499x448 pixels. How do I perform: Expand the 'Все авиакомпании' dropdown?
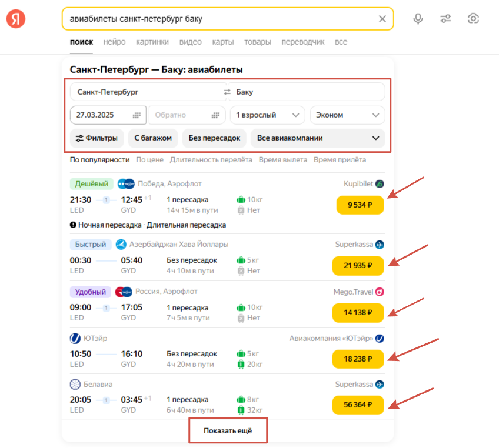318,138
